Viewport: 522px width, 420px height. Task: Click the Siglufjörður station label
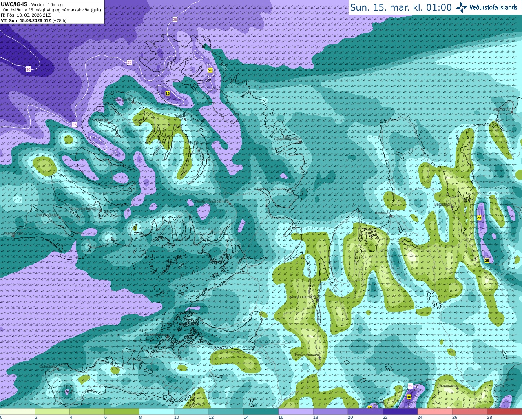click(502, 109)
